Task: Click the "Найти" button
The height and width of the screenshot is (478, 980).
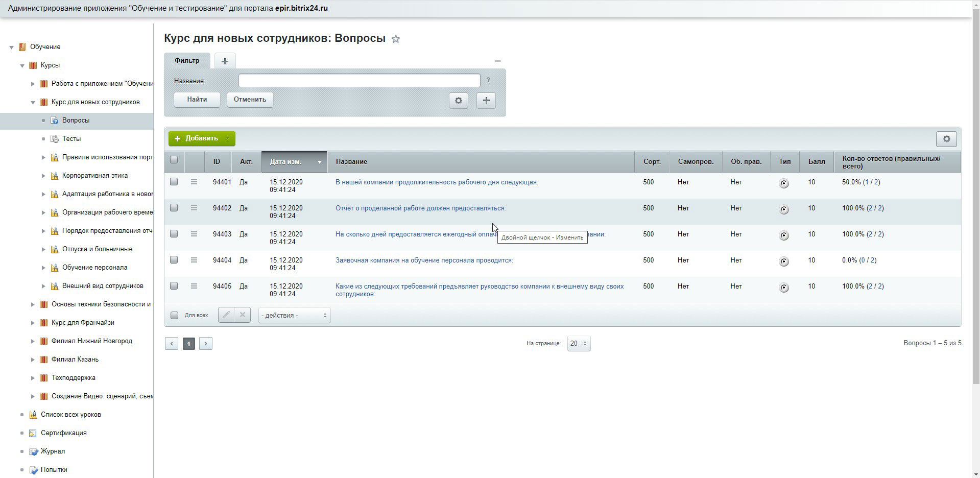Action: tap(197, 100)
